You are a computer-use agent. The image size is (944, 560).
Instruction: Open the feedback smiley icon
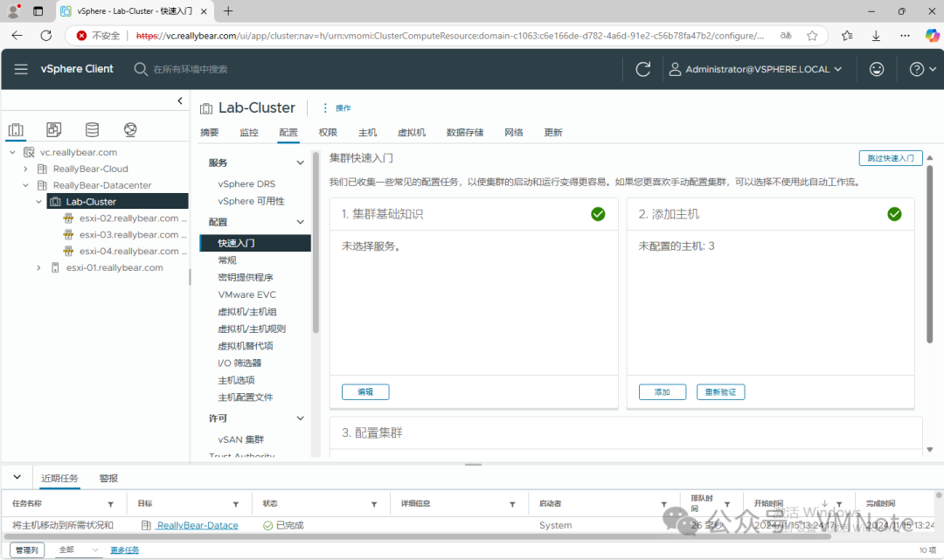coord(877,69)
